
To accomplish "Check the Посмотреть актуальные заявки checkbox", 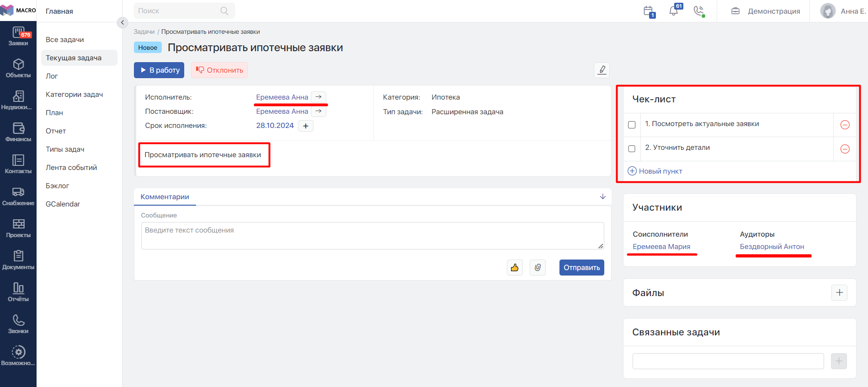I will [x=632, y=125].
